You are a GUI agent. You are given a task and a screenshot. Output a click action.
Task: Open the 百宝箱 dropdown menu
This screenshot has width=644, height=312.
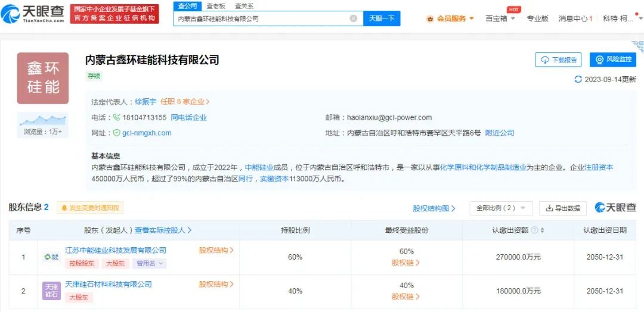(x=500, y=18)
